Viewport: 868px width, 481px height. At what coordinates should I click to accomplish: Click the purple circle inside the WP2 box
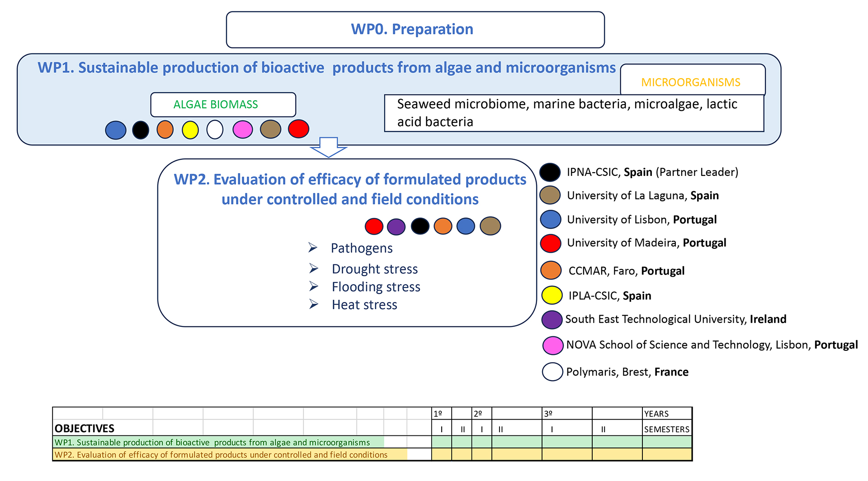396,226
